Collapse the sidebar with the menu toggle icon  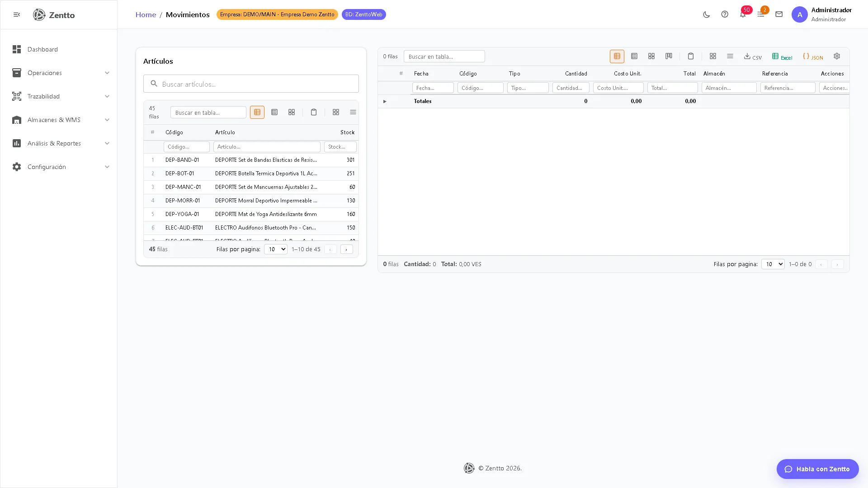(17, 14)
